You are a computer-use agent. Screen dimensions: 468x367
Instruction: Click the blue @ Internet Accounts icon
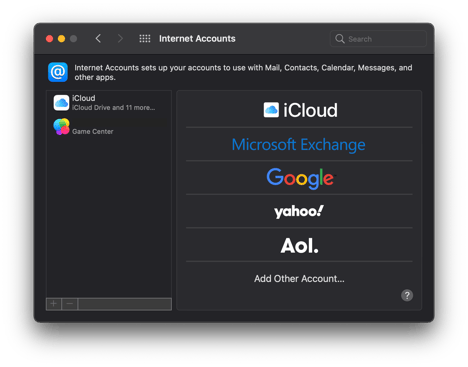pyautogui.click(x=58, y=72)
